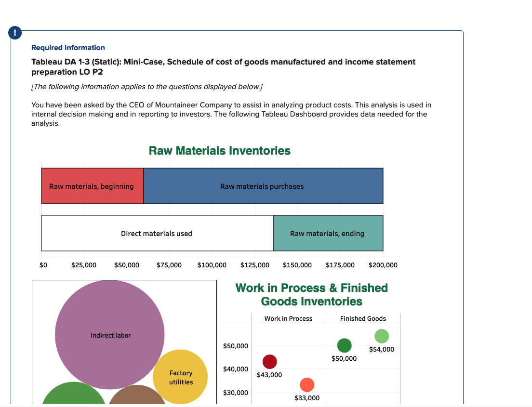Select the light green $54,000 data point

381,336
